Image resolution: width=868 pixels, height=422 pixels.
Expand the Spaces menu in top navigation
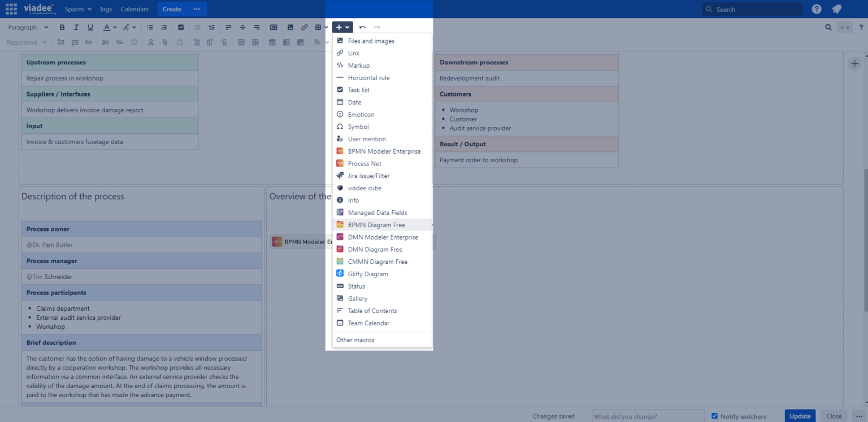pyautogui.click(x=77, y=8)
